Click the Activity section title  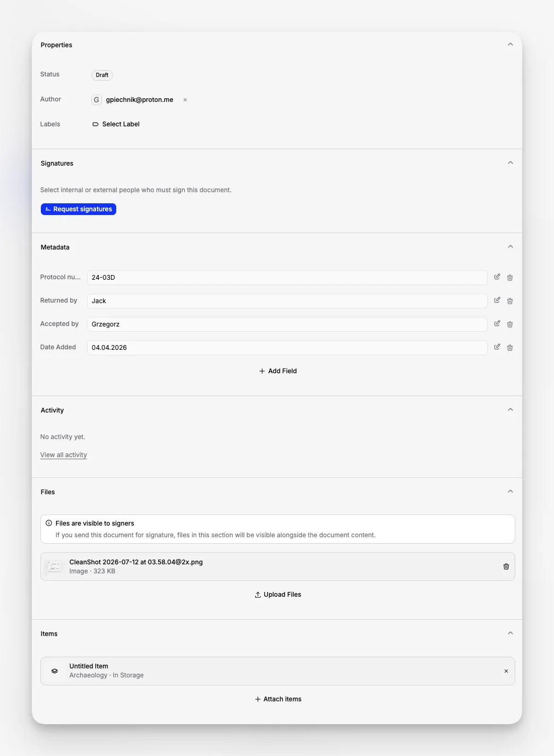click(x=52, y=410)
